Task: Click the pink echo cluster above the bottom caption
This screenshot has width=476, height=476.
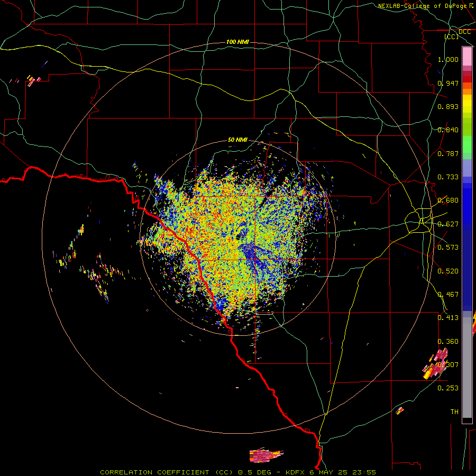Action: click(x=266, y=455)
